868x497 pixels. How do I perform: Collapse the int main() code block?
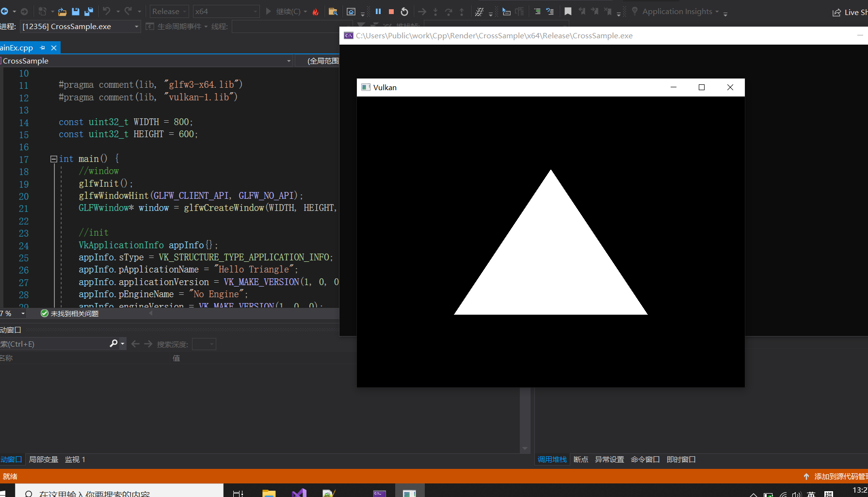(x=54, y=159)
